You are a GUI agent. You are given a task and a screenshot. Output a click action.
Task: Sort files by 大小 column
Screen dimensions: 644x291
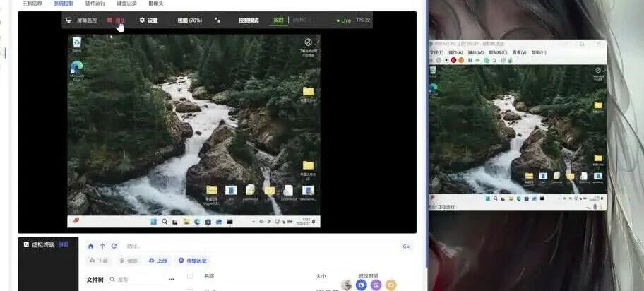(321, 276)
